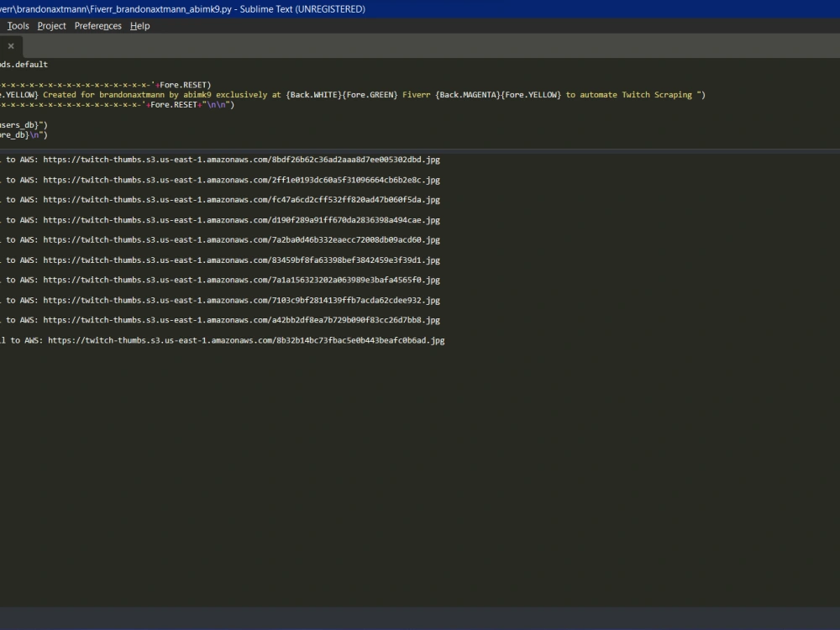Open the Project menu
Image resolution: width=840 pixels, height=630 pixels.
50,26
